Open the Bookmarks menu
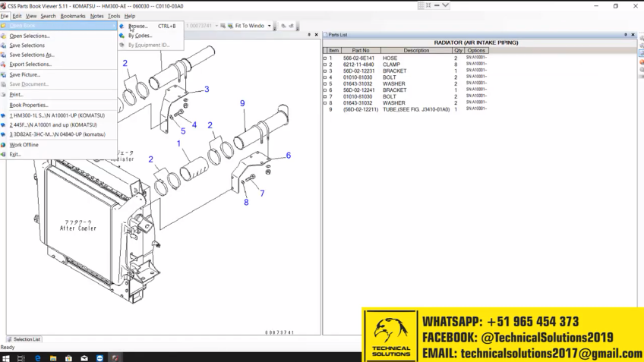 click(x=73, y=16)
